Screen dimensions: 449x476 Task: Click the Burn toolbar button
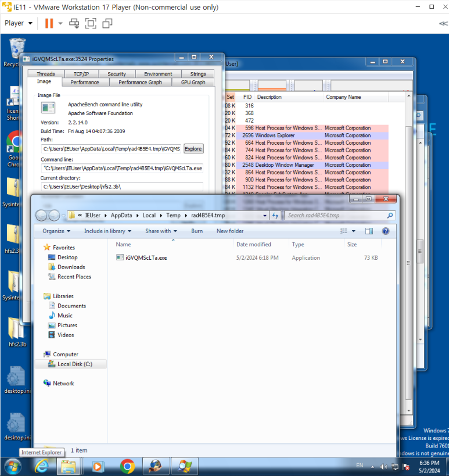click(197, 231)
